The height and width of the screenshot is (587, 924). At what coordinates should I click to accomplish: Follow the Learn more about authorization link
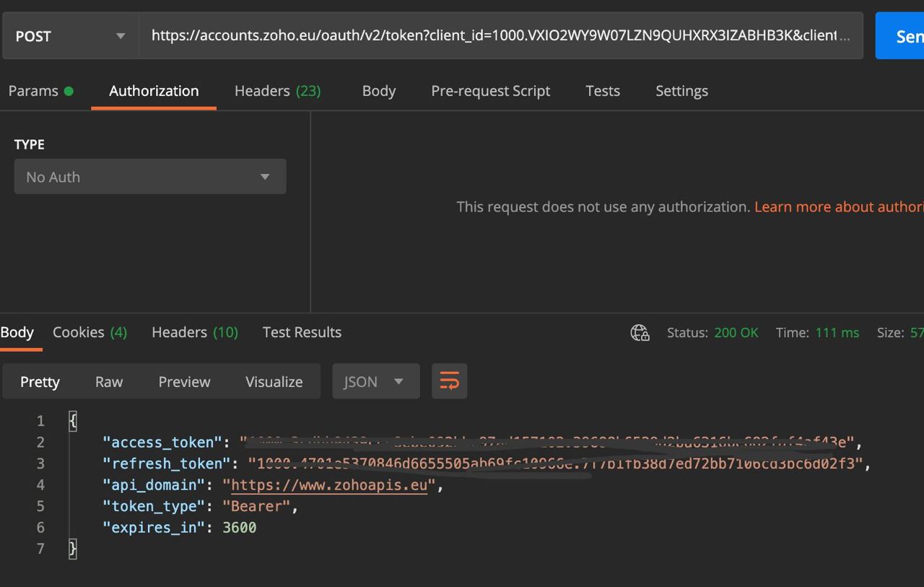[839, 207]
